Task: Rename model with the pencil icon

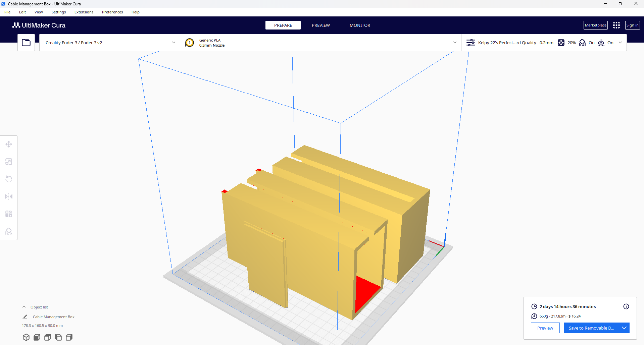Action: click(x=25, y=317)
